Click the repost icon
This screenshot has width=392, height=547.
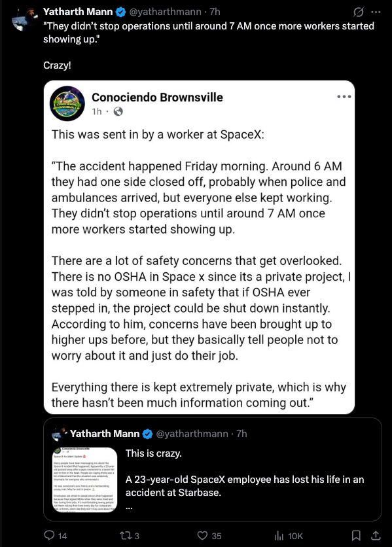124,535
